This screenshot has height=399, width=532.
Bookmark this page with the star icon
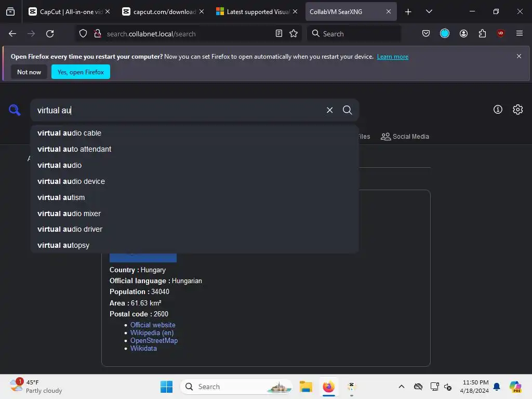click(x=294, y=34)
